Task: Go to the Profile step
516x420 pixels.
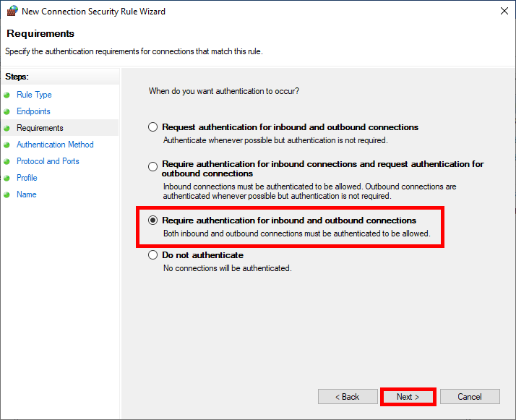Action: [27, 178]
